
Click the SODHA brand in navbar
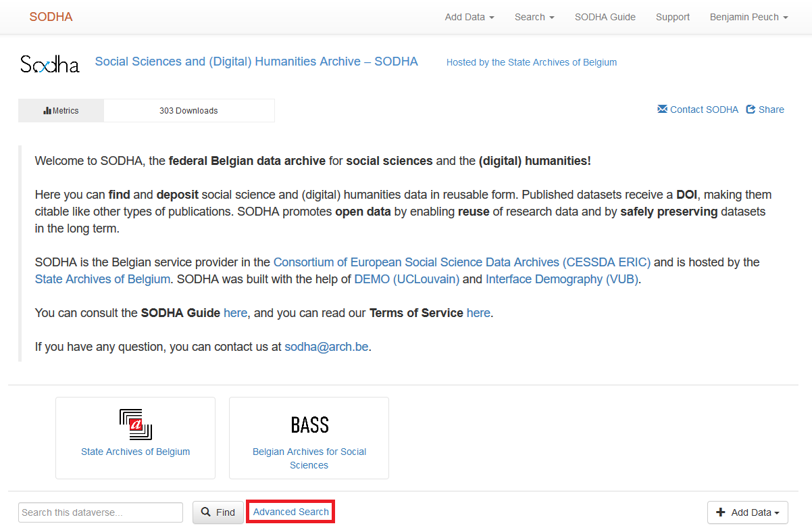coord(51,17)
